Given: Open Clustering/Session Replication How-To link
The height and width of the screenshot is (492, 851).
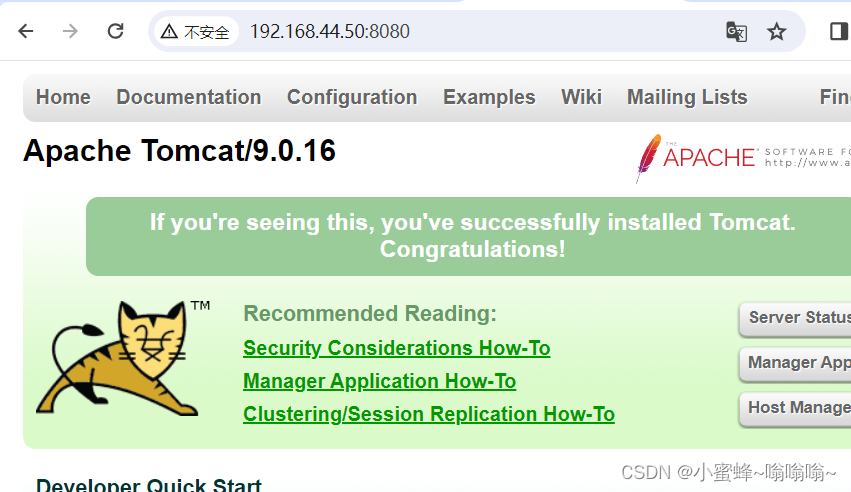Looking at the screenshot, I should 429,414.
